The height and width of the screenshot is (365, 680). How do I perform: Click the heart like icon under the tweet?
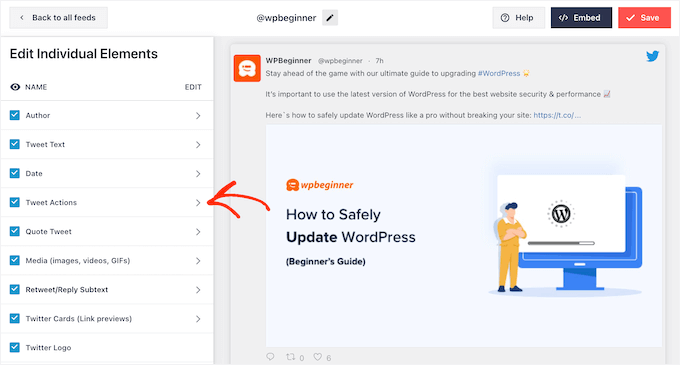[x=318, y=357]
